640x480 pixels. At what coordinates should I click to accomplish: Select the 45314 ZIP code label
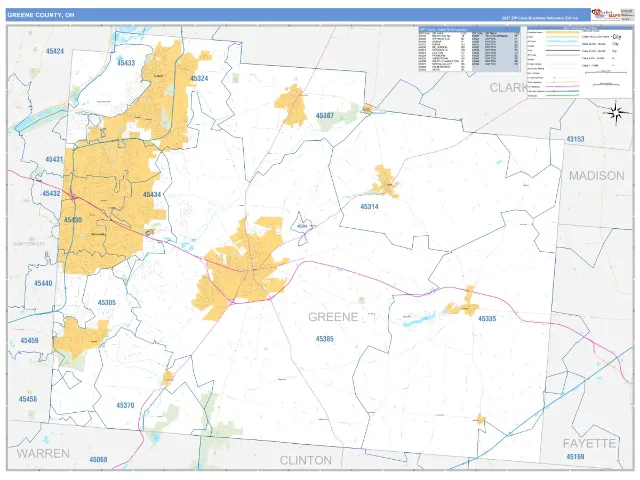pos(369,207)
